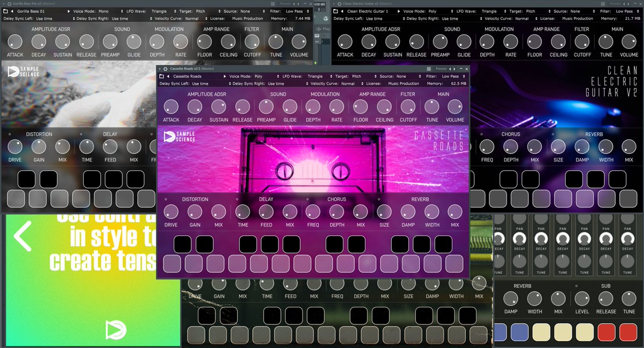Screen dimensions: 644x348
Task: Load next preset arrow before Voice Mode in Cassette Roads
Action: (x=225, y=76)
